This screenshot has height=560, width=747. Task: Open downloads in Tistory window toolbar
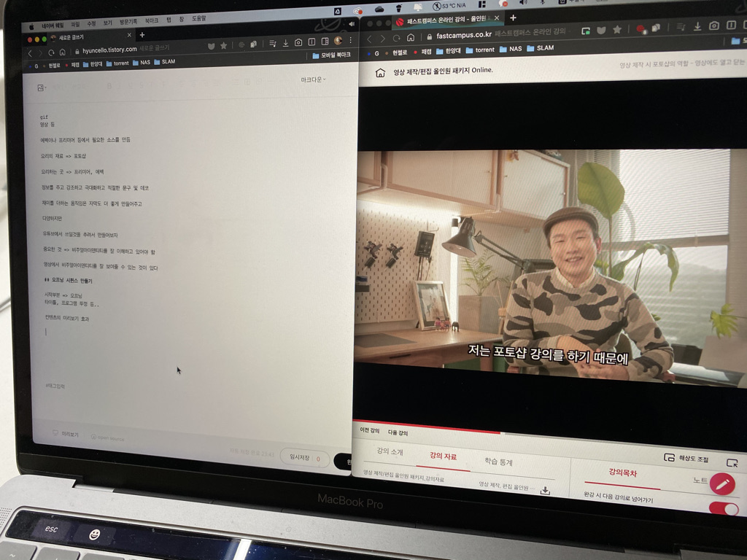[x=285, y=43]
